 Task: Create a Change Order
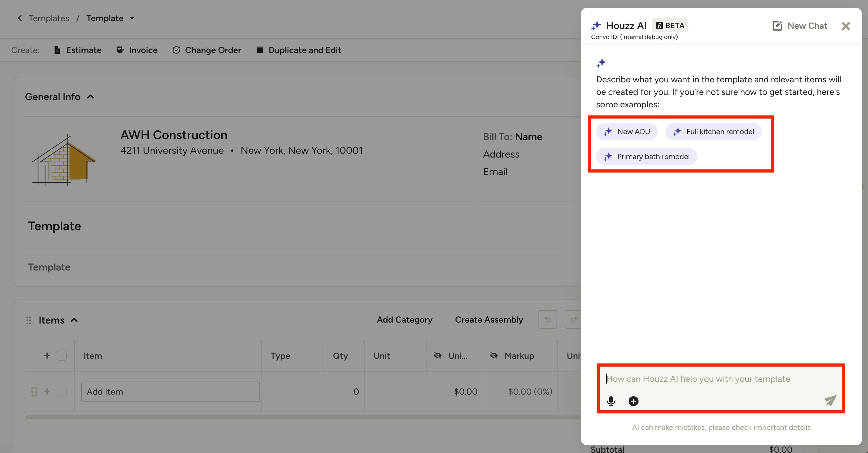pos(206,50)
